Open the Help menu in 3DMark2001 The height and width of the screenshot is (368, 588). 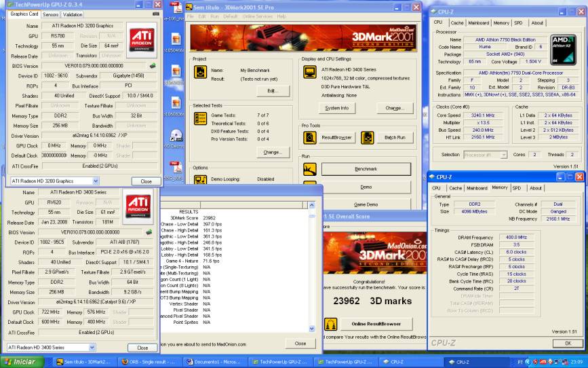point(281,16)
